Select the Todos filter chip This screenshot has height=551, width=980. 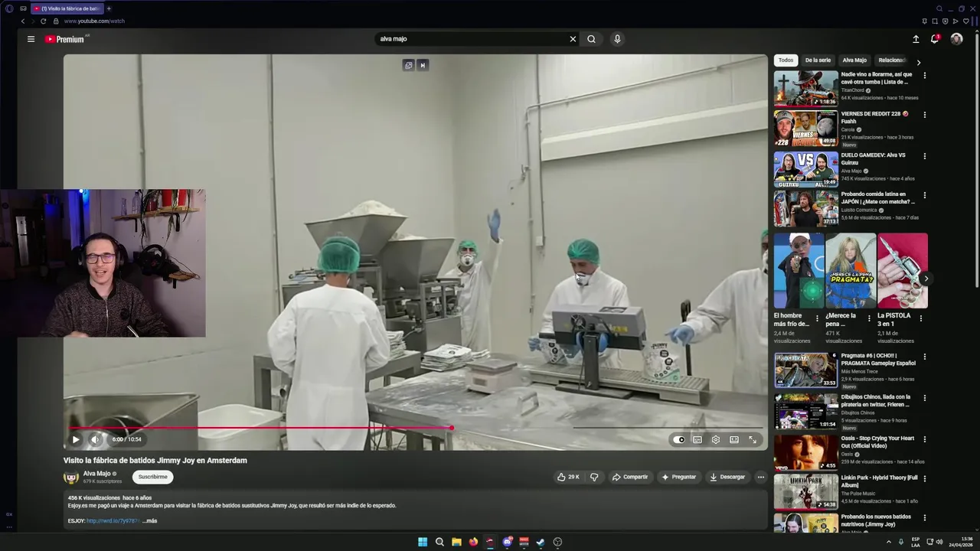[x=786, y=60]
